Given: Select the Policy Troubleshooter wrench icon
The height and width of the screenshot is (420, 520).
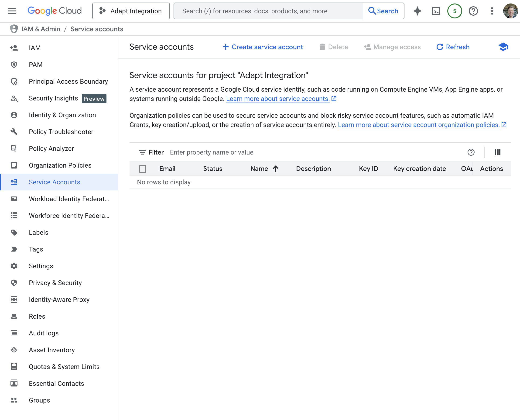Looking at the screenshot, I should [x=14, y=132].
